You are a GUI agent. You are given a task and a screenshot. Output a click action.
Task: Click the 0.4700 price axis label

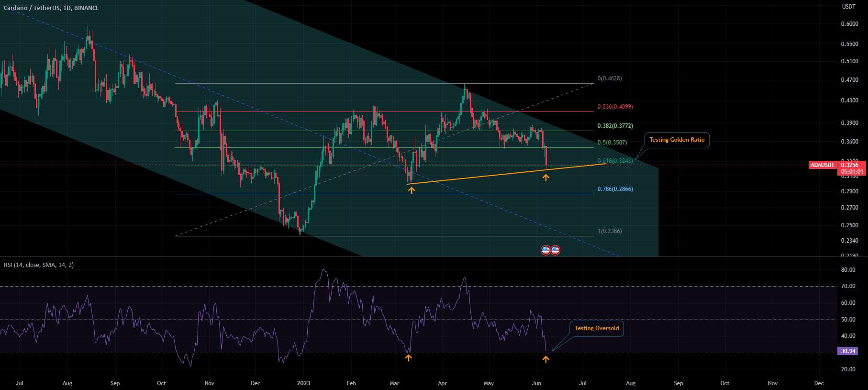[x=849, y=80]
